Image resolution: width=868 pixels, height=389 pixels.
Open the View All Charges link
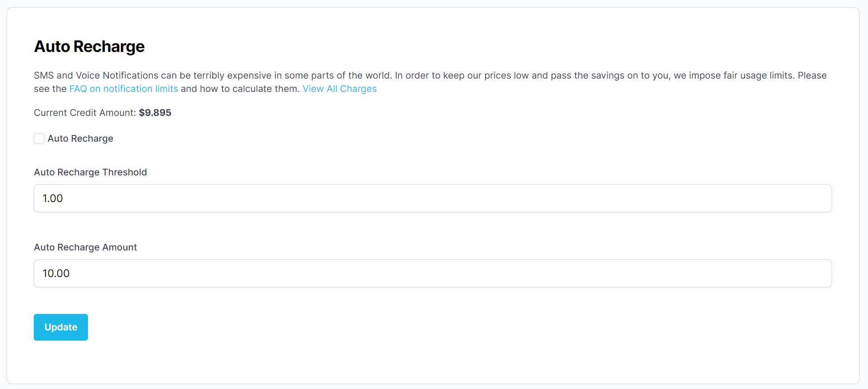point(339,89)
